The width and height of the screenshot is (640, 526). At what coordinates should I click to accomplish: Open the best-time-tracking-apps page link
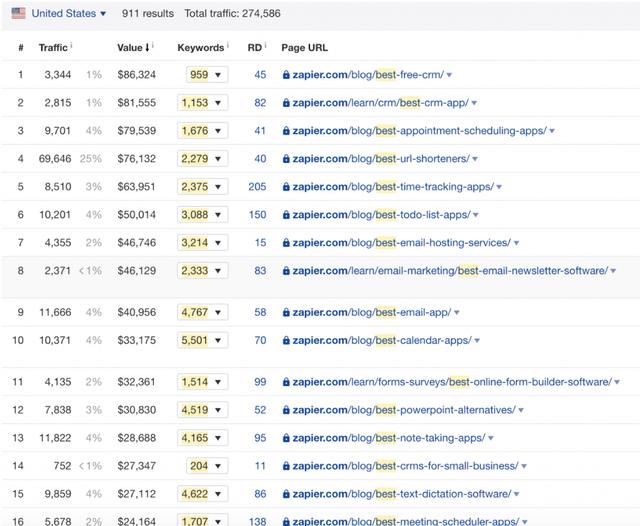pyautogui.click(x=393, y=187)
